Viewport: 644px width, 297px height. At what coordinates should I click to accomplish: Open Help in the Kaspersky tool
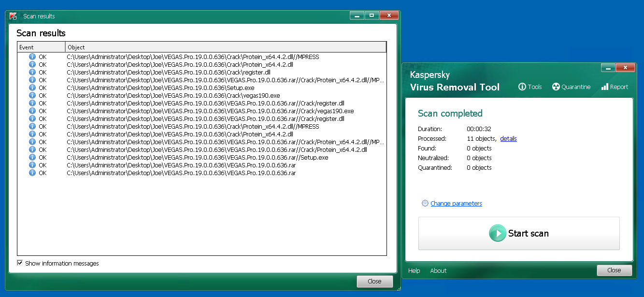point(414,271)
